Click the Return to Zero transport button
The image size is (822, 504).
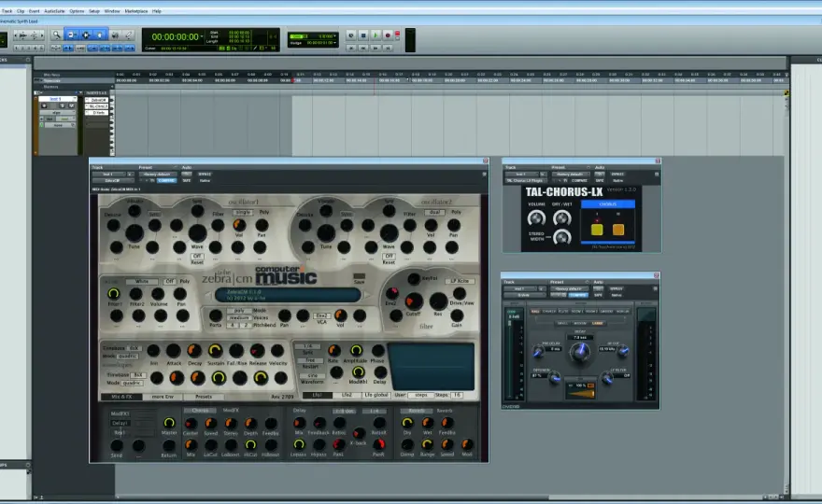tap(351, 48)
